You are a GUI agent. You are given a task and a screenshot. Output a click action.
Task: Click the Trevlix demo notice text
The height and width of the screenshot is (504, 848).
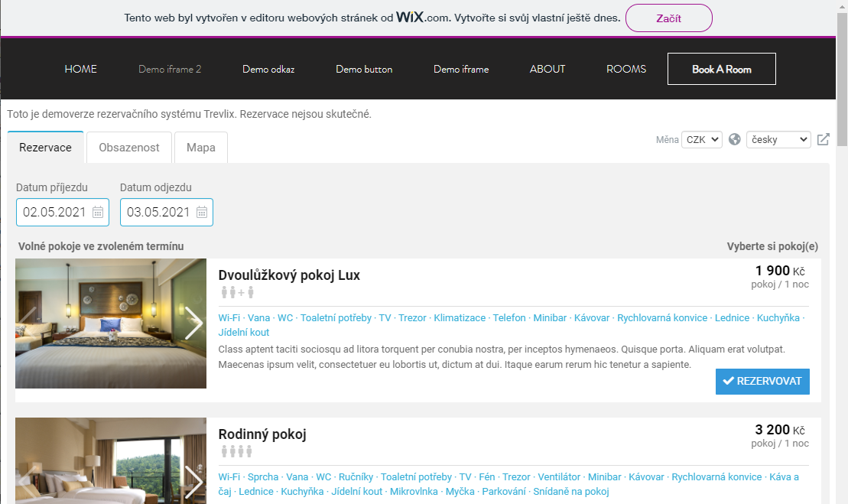190,114
